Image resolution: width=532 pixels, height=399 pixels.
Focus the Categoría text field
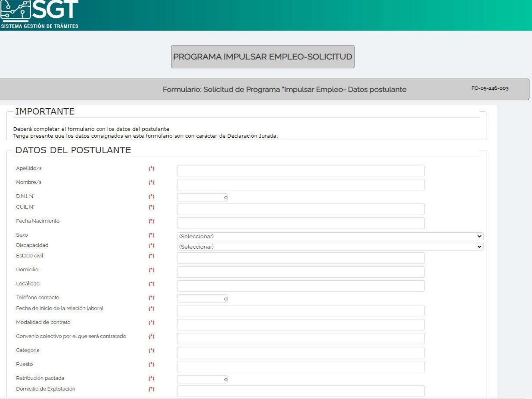[x=300, y=353]
